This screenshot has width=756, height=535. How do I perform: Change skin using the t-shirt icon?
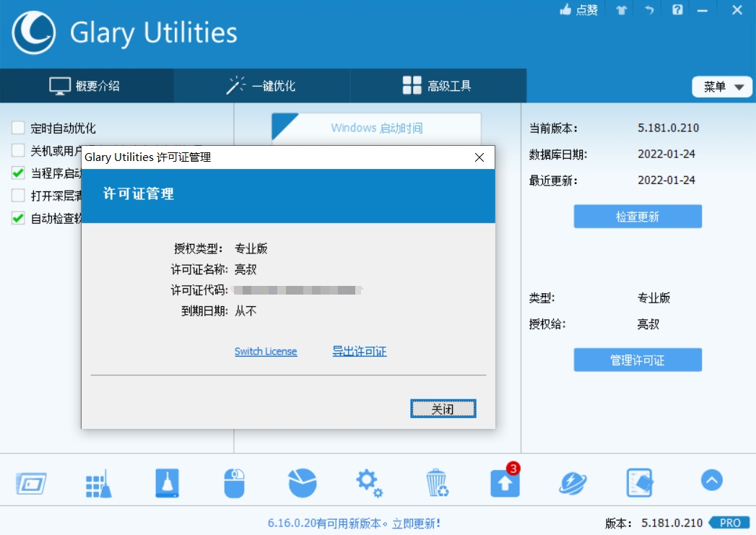pos(621,10)
